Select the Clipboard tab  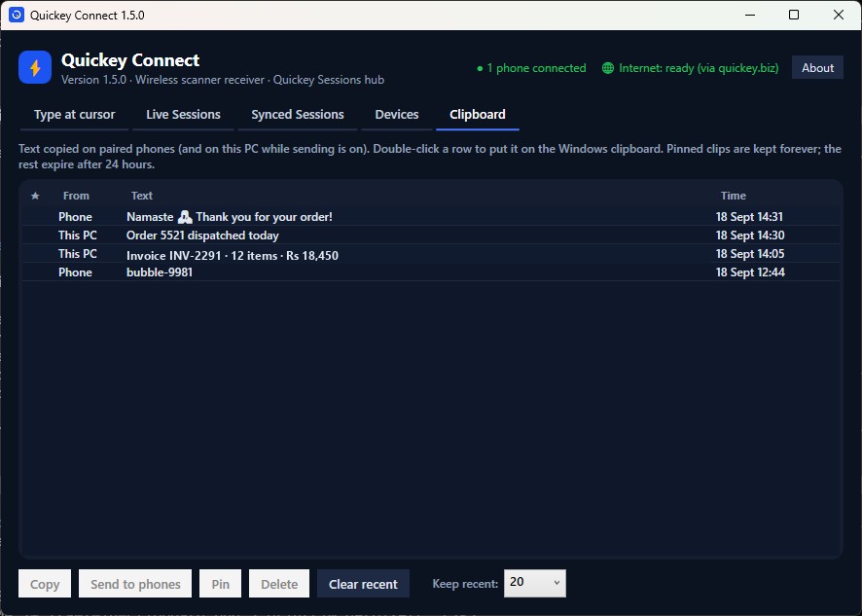pyautogui.click(x=477, y=115)
